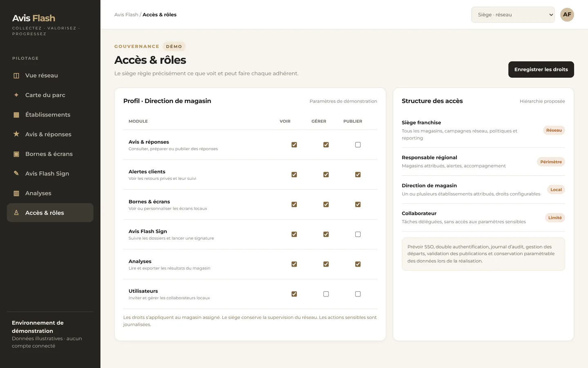
Task: Disable Publier for Analyses
Action: point(358,264)
